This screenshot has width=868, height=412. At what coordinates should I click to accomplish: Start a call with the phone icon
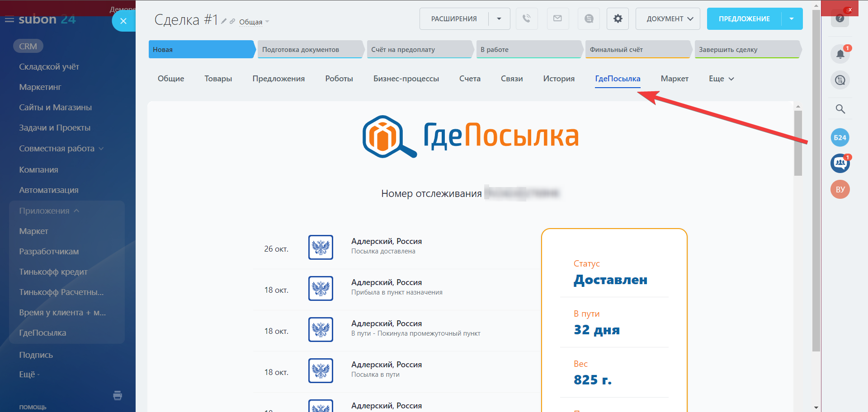[527, 19]
